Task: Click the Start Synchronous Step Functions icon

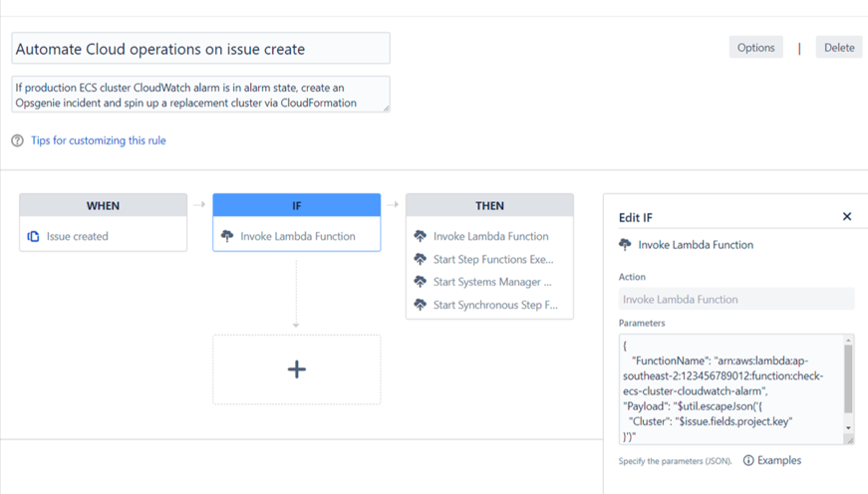Action: pyautogui.click(x=421, y=306)
